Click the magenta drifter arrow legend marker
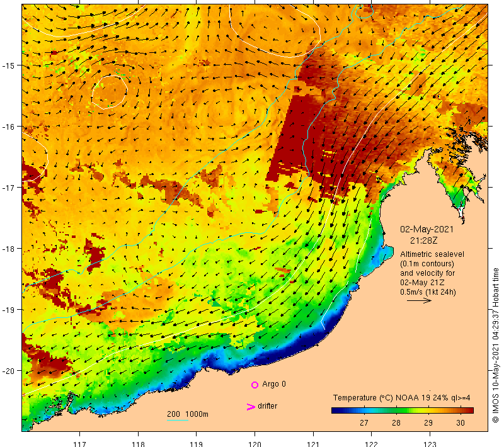 click(251, 407)
